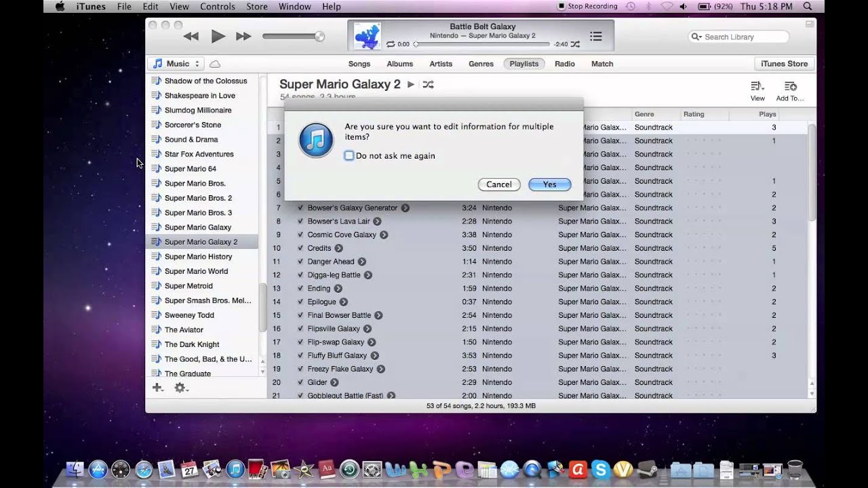Screen dimensions: 868x488
Task: Add a new playlist with plus button
Action: pyautogui.click(x=157, y=388)
